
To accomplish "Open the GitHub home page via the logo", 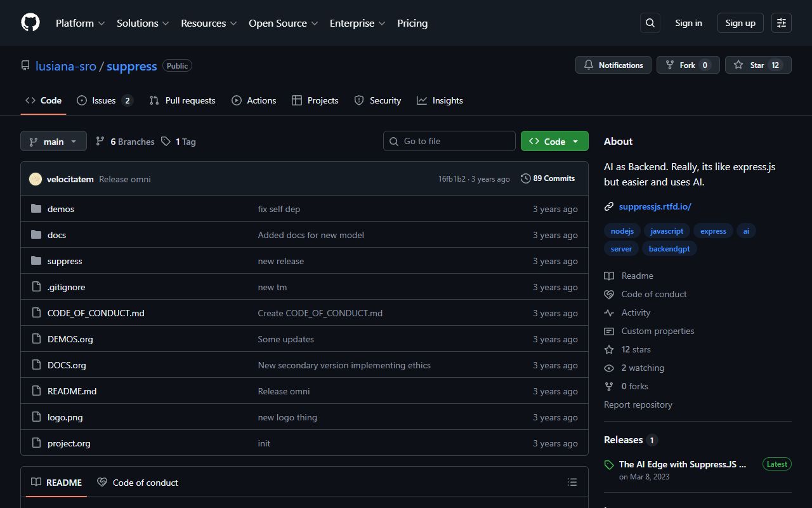I will coord(30,22).
